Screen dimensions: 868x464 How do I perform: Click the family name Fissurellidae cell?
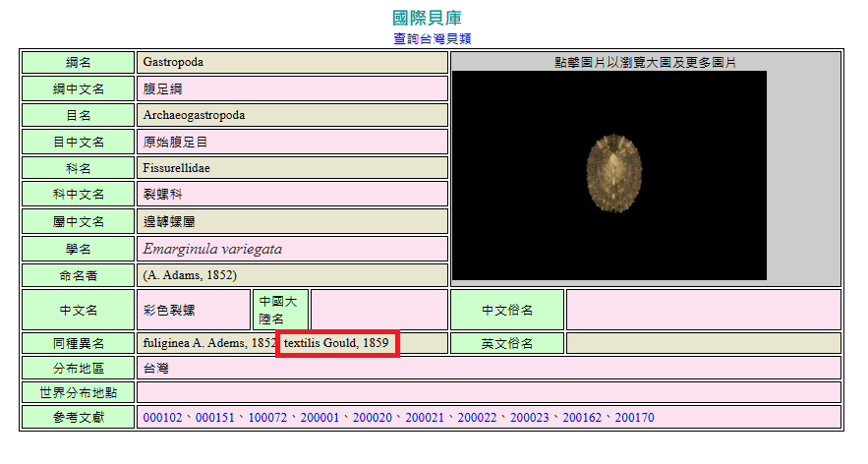292,168
